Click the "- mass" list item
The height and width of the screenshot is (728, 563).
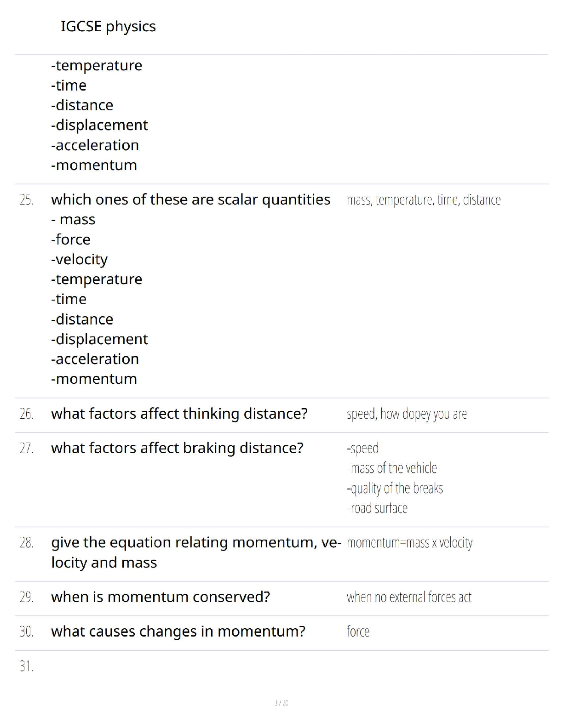(x=73, y=220)
